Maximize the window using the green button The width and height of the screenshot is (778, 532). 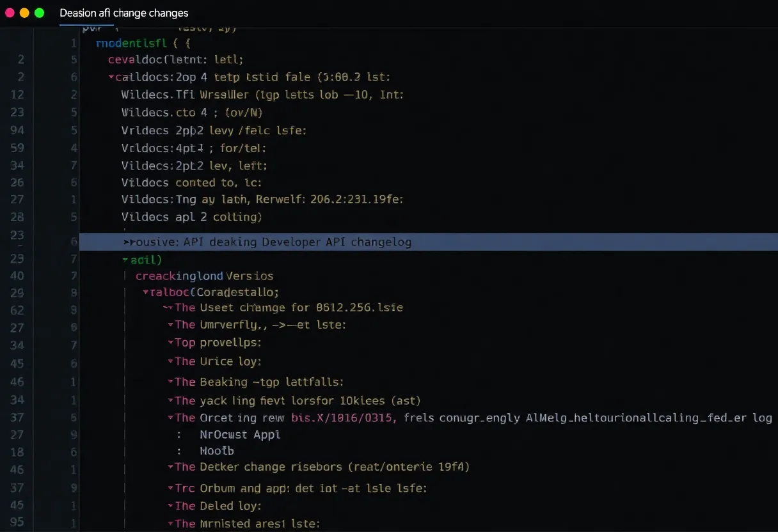coord(39,13)
